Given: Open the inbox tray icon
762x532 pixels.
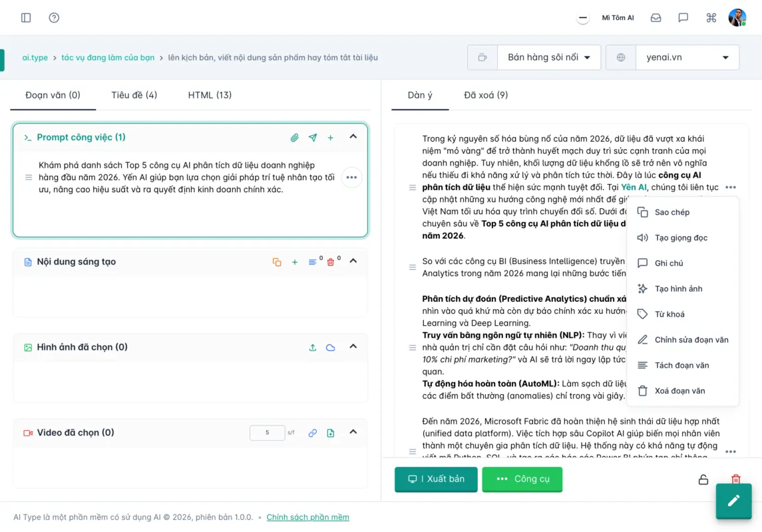Looking at the screenshot, I should click(656, 17).
